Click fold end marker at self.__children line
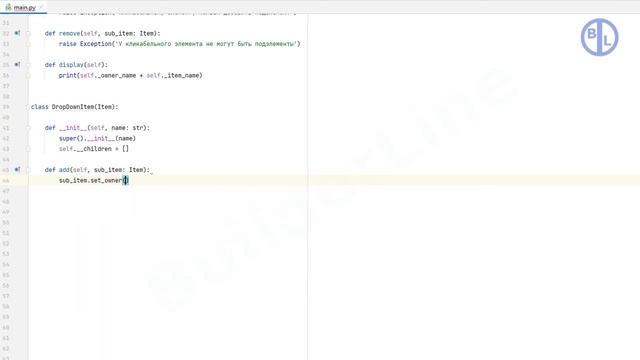This screenshot has width=640, height=360. pos(28,149)
